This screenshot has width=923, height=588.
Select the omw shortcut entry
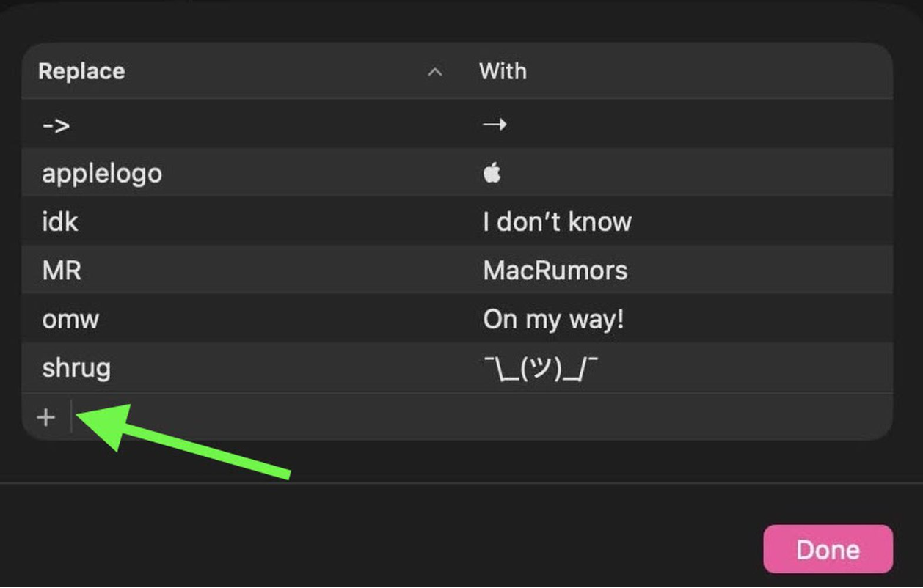[70, 320]
